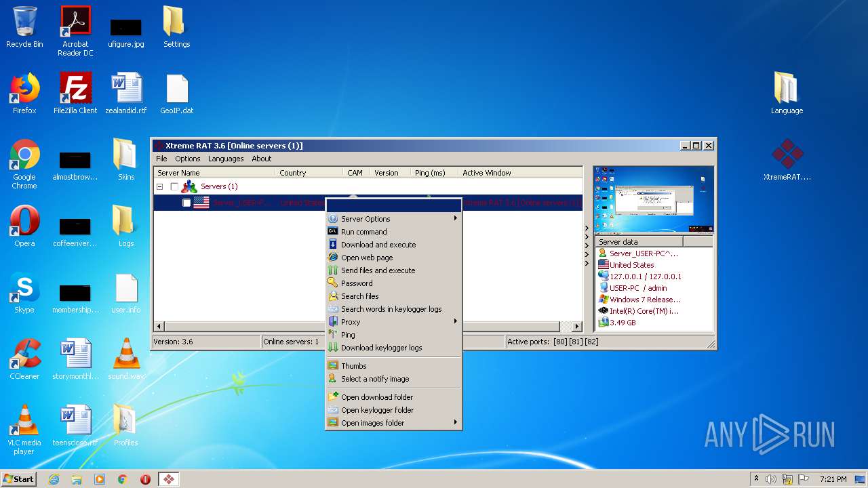Click the Run command console icon
Screen dimensions: 868x488
pyautogui.click(x=333, y=232)
